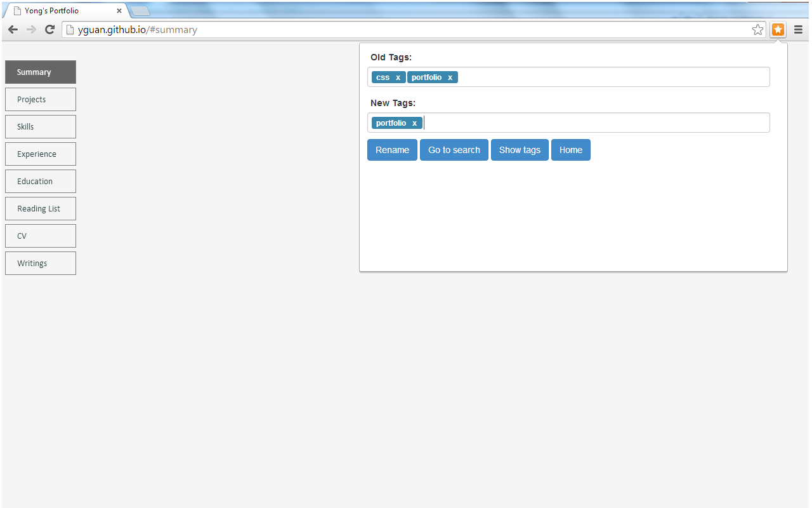Go to the Experience section
This screenshot has width=812, height=508.
(x=41, y=154)
